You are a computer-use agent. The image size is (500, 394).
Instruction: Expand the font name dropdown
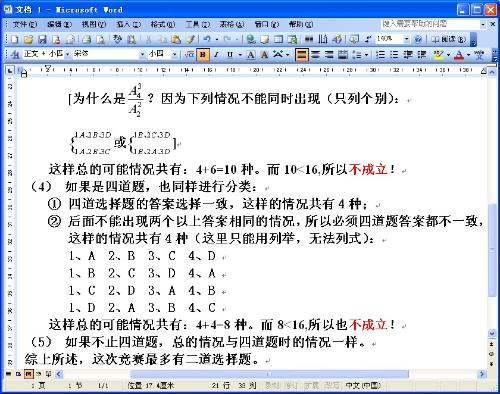[x=142, y=54]
